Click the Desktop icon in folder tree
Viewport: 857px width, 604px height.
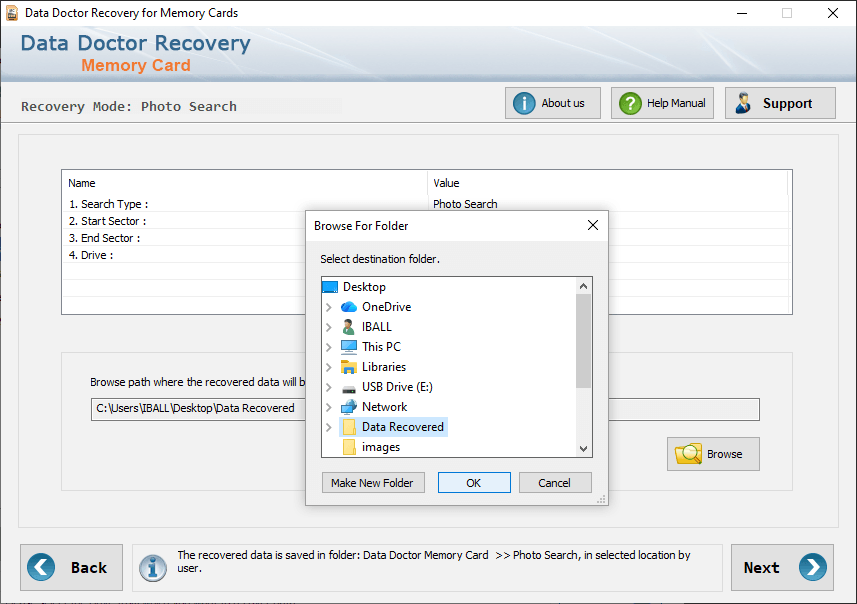(x=330, y=287)
